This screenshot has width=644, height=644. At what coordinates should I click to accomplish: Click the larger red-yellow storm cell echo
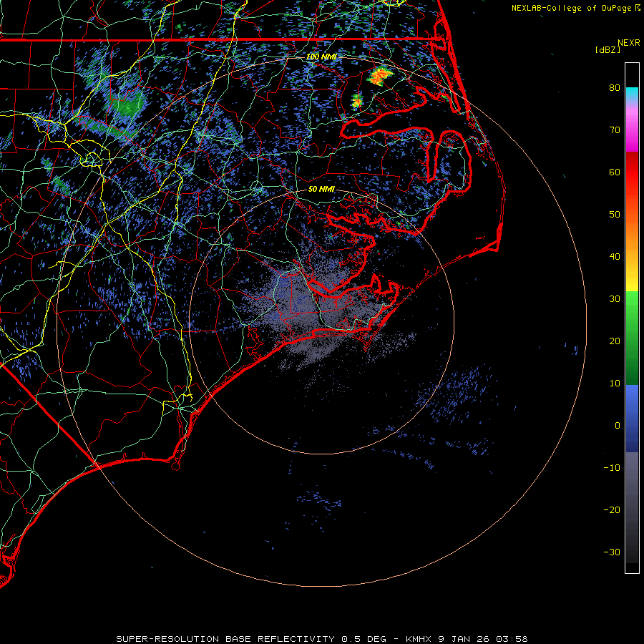pyautogui.click(x=380, y=76)
